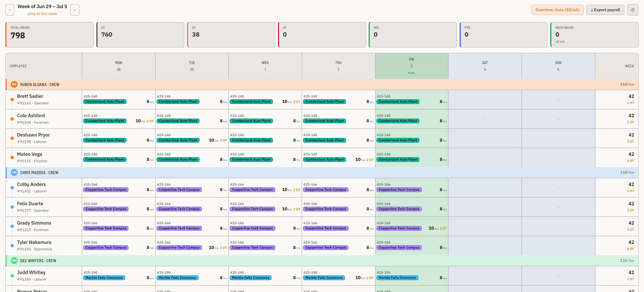Select the Need Hours summary card
The image size is (644, 292).
[x=594, y=35]
